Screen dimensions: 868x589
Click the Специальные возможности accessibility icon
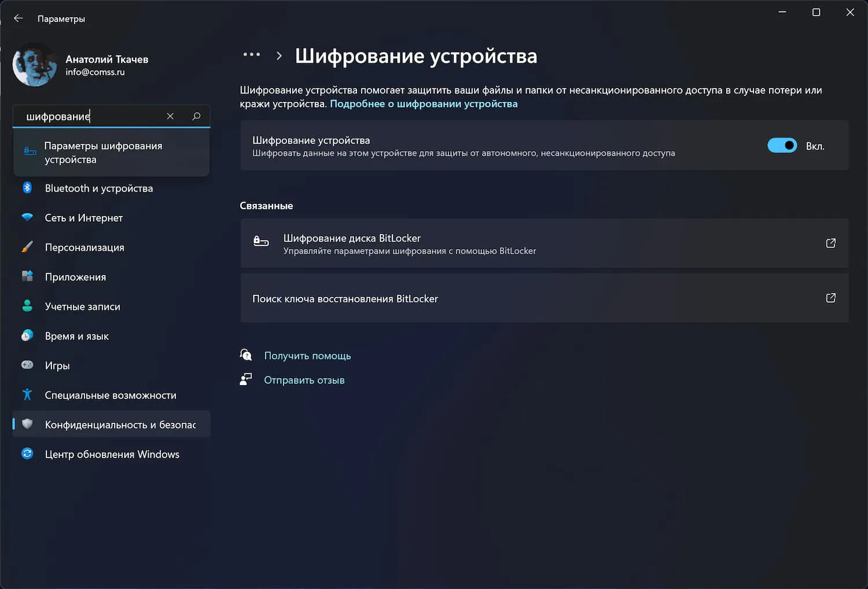(27, 394)
